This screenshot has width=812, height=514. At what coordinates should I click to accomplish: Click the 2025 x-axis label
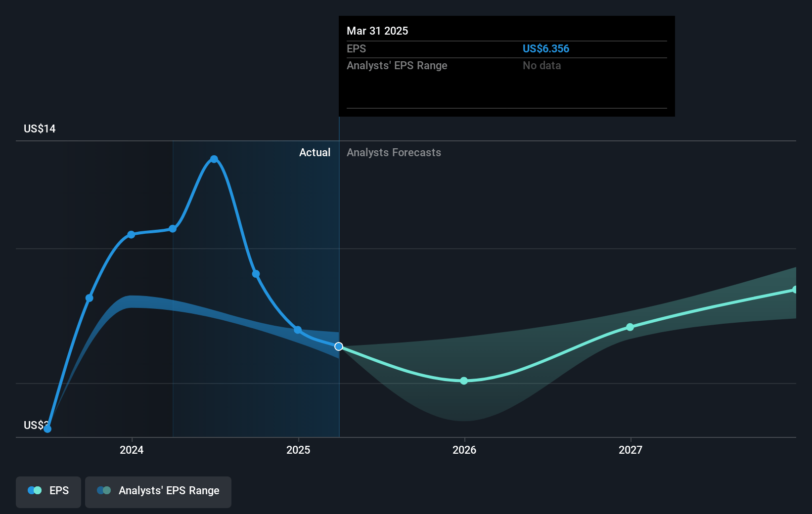tap(298, 450)
